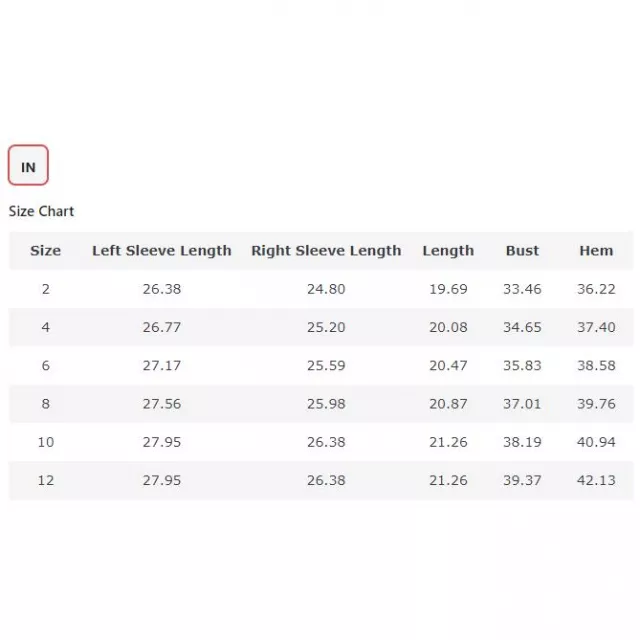Viewport: 640px width, 640px height.
Task: Select the Size column header
Action: click(x=45, y=251)
